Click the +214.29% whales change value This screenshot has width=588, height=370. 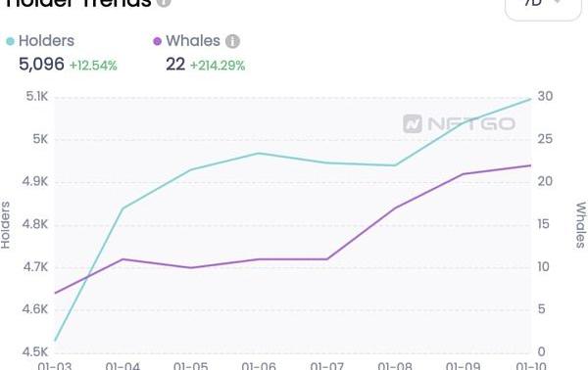218,66
